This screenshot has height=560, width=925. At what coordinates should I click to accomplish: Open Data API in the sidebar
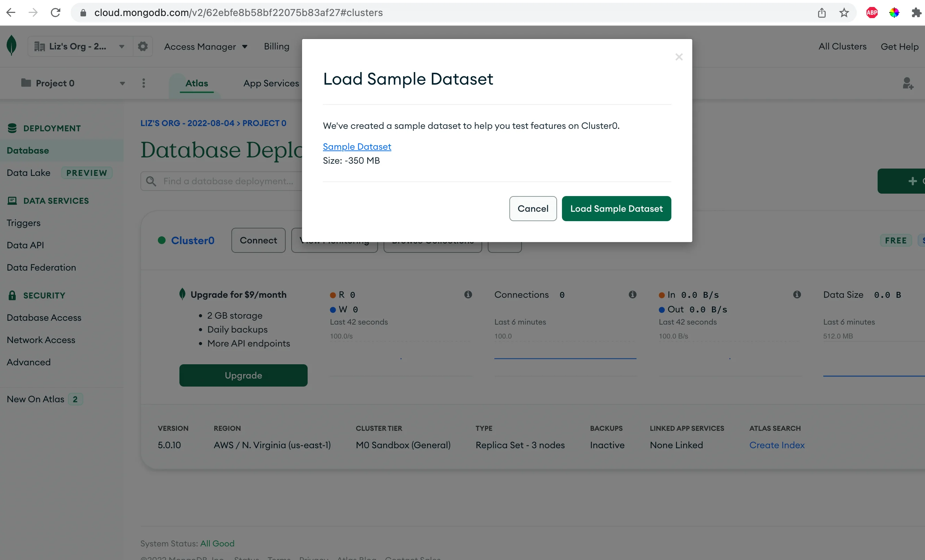click(25, 245)
